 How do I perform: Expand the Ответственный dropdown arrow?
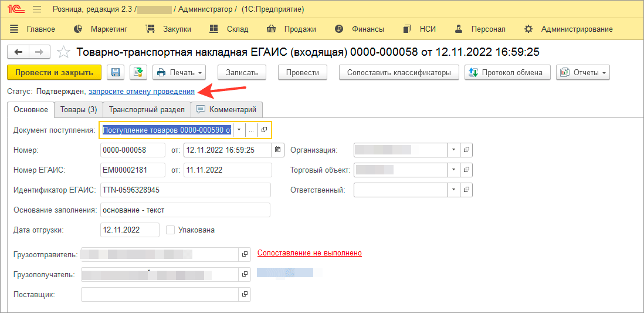[453, 190]
